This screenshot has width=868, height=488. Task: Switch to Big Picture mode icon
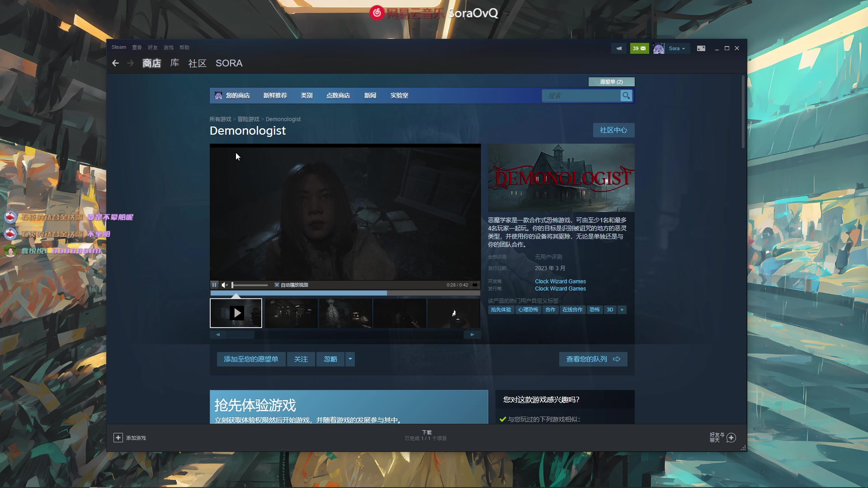[701, 48]
